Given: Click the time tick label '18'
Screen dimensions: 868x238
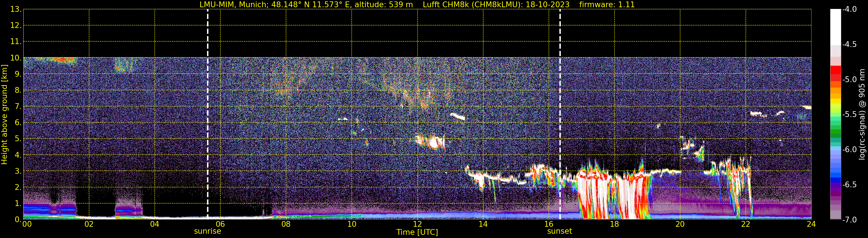Looking at the screenshot, I should click(x=615, y=224).
